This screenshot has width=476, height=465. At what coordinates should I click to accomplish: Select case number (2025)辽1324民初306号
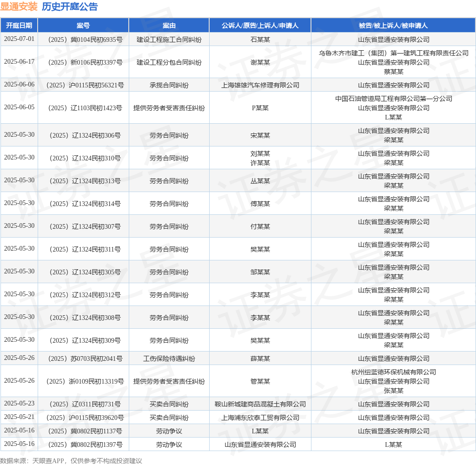(85, 135)
